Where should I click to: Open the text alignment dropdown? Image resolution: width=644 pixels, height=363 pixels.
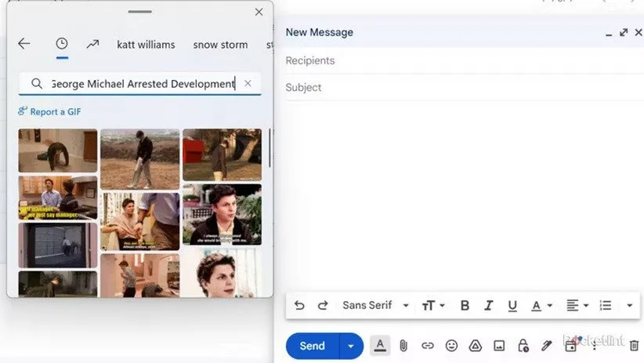click(x=577, y=306)
